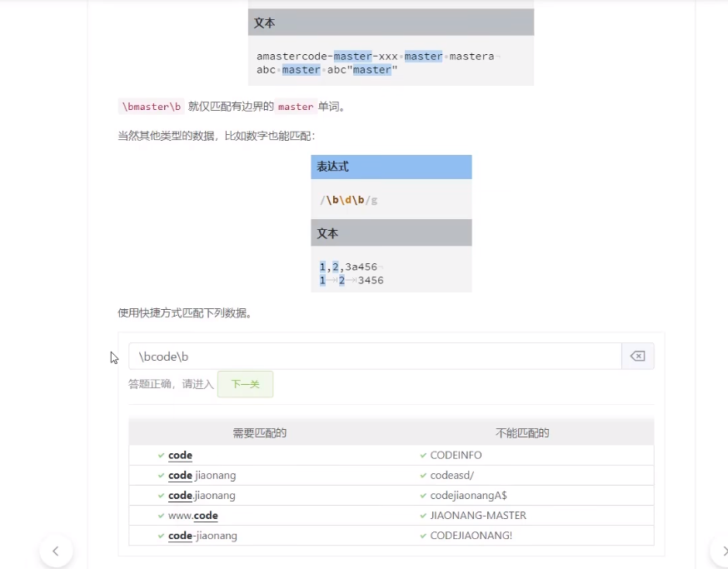Click checkmark next to code-jiaonang row

point(161,536)
